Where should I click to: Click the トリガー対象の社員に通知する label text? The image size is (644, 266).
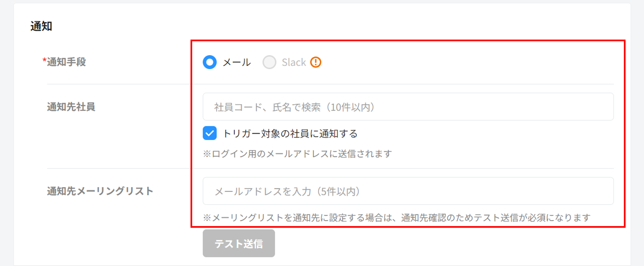point(290,134)
